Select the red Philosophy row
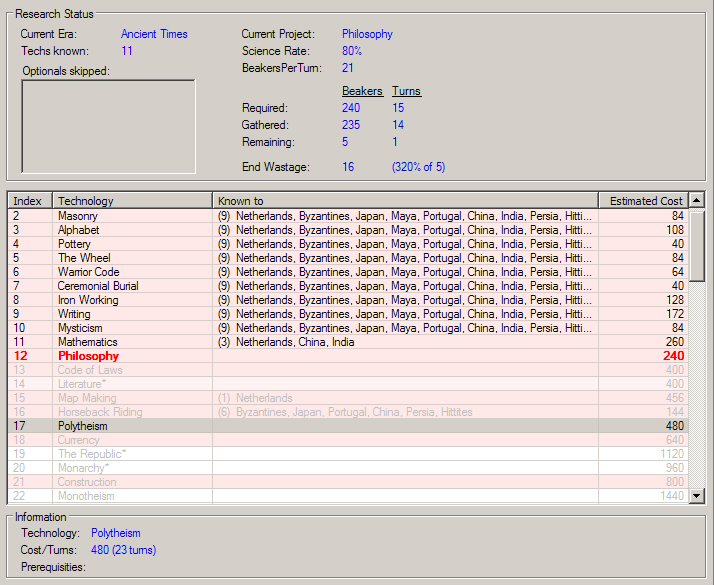The image size is (714, 585). 348,356
